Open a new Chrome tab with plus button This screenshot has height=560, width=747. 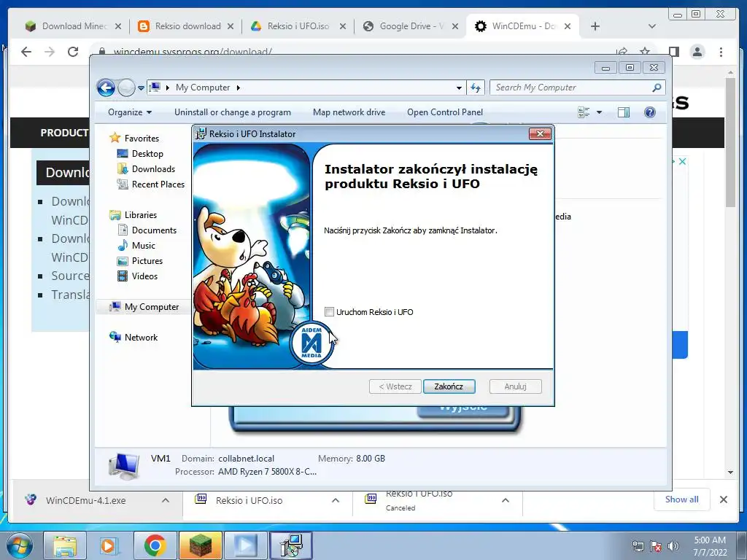coord(595,26)
